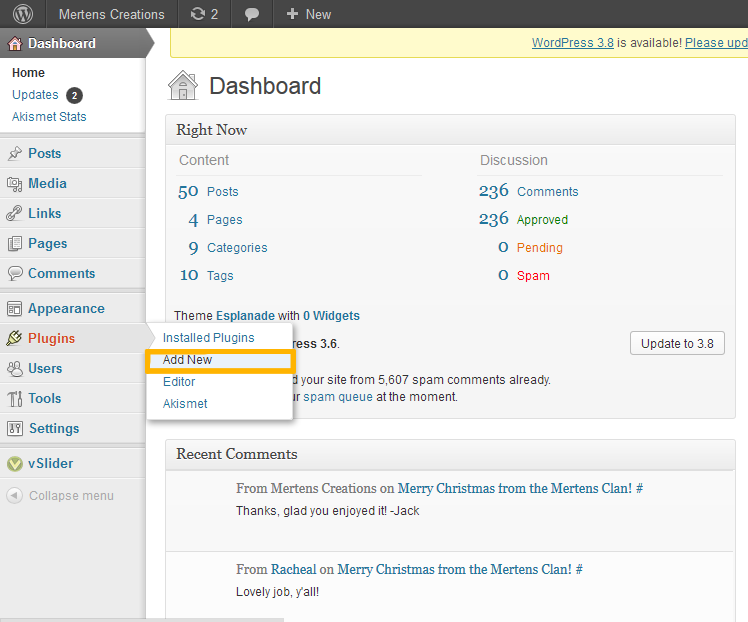The image size is (748, 622).
Task: Open Racheal commenter link
Action: [293, 569]
